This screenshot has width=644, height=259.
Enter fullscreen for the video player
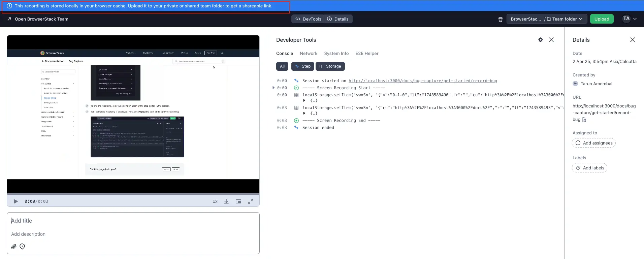point(251,201)
